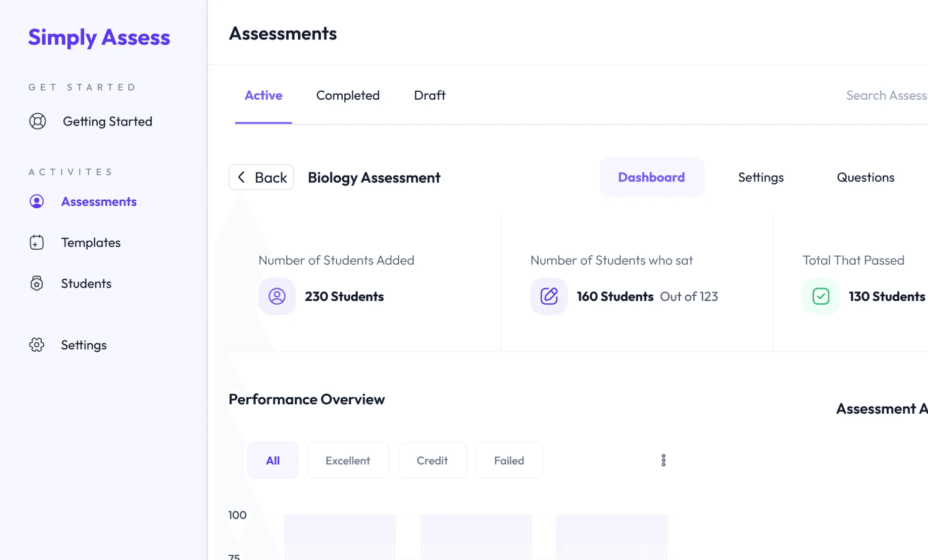Click the Templates calendar-plus icon
The image size is (928, 560).
pos(37,242)
